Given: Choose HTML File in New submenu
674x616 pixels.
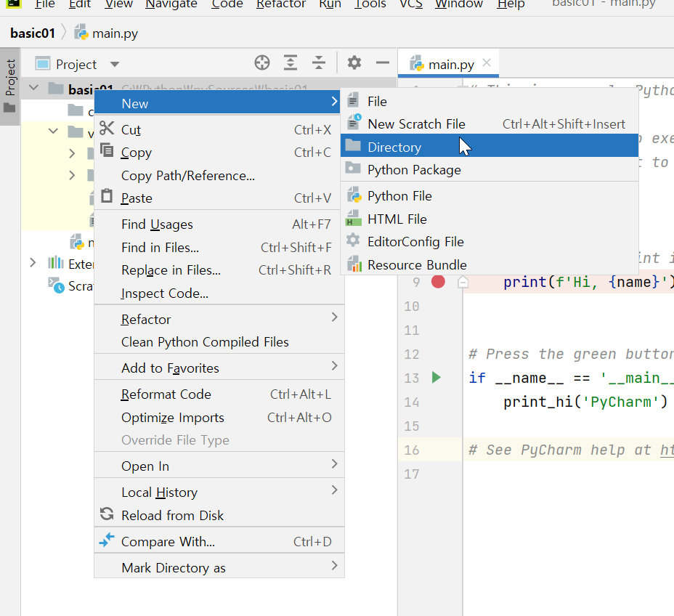Looking at the screenshot, I should [x=490, y=219].
